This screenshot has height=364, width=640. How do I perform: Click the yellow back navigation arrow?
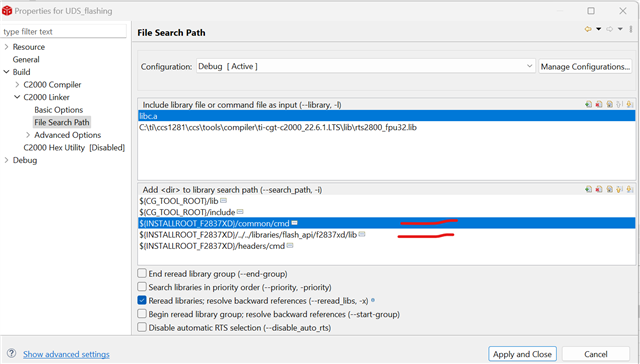coord(588,29)
